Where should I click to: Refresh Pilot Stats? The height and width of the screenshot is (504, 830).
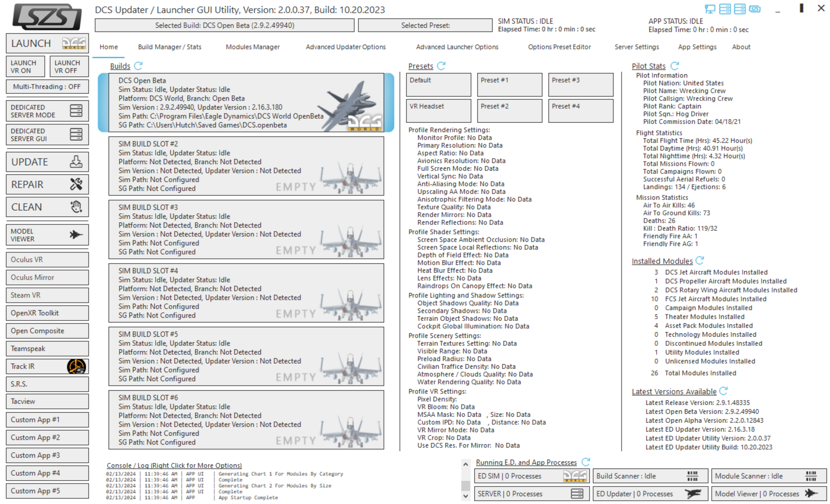tap(675, 66)
